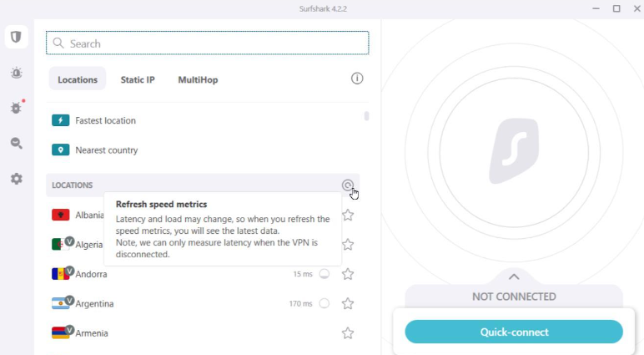
Task: Click the 15 ms latency value
Action: pos(303,274)
